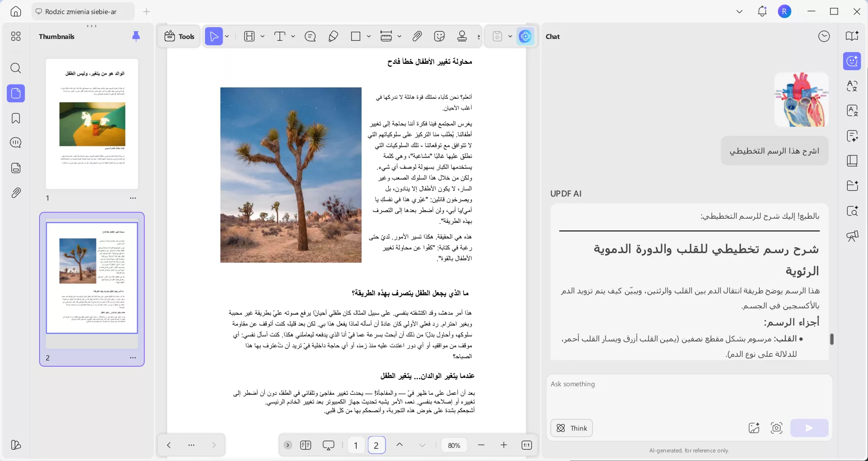Select the sticker tool
The image size is (868, 461).
point(439,36)
